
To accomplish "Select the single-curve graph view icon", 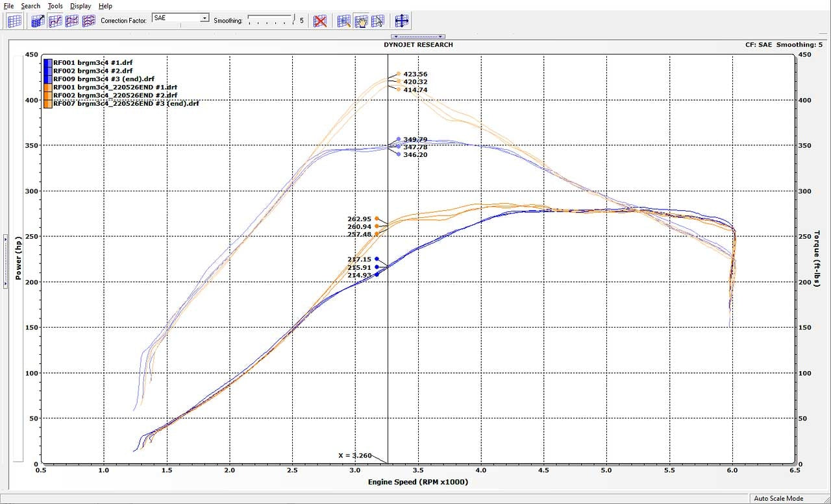I will 55,21.
